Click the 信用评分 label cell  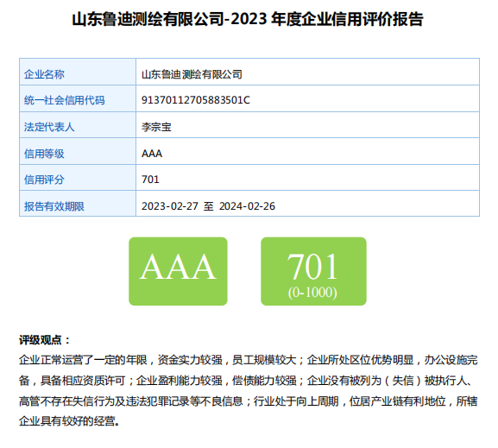pyautogui.click(x=78, y=178)
